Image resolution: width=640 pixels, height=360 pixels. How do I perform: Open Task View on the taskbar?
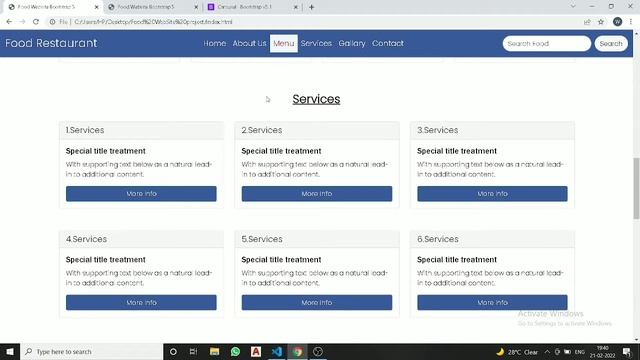(193, 351)
